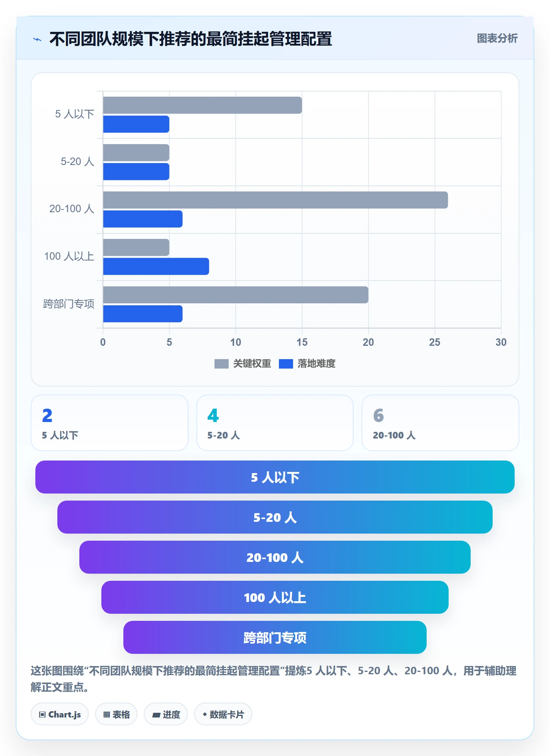The width and height of the screenshot is (550, 756).
Task: Click the blue 落地难度 bar for 100 人以上
Action: 156,266
